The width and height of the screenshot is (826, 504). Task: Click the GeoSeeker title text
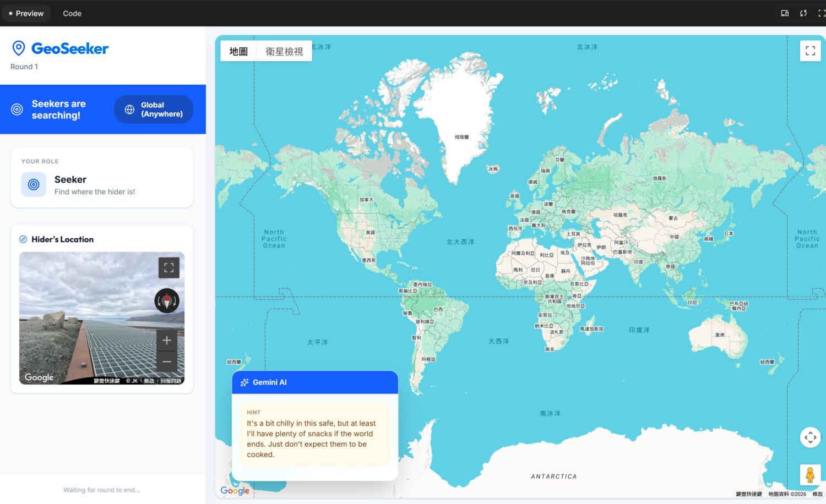70,48
